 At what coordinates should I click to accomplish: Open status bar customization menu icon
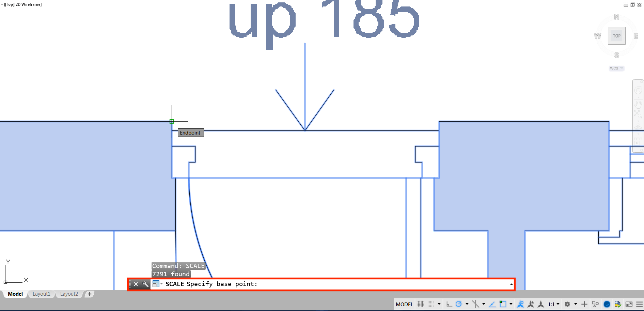coord(639,304)
